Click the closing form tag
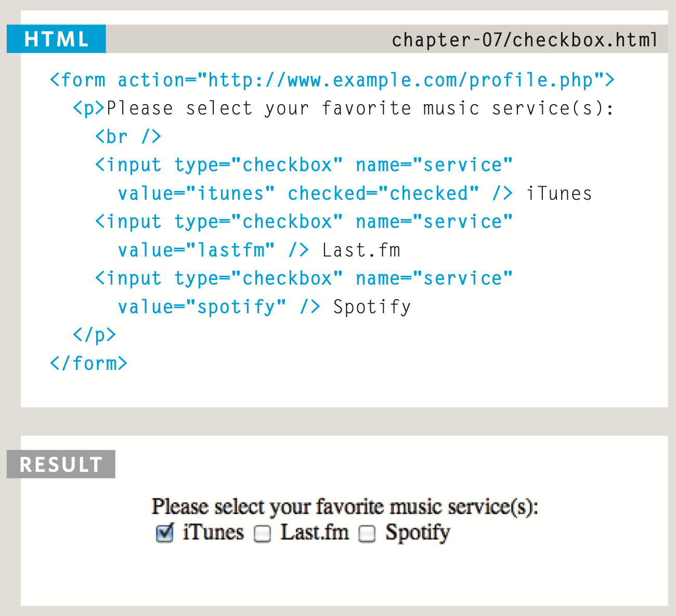Screen dimensions: 676x616 click(x=88, y=363)
